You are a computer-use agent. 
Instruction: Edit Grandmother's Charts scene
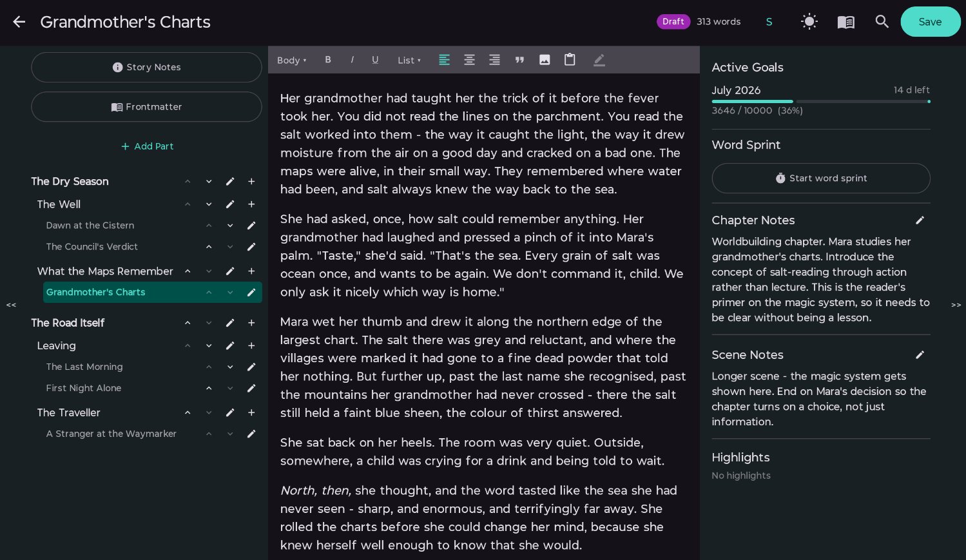(251, 293)
